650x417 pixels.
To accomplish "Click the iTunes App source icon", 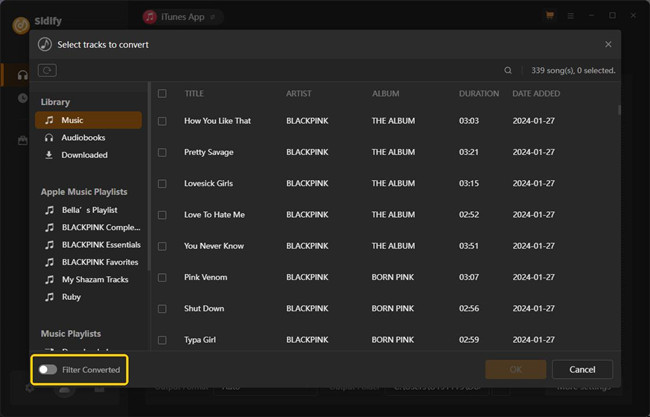I will 150,17.
